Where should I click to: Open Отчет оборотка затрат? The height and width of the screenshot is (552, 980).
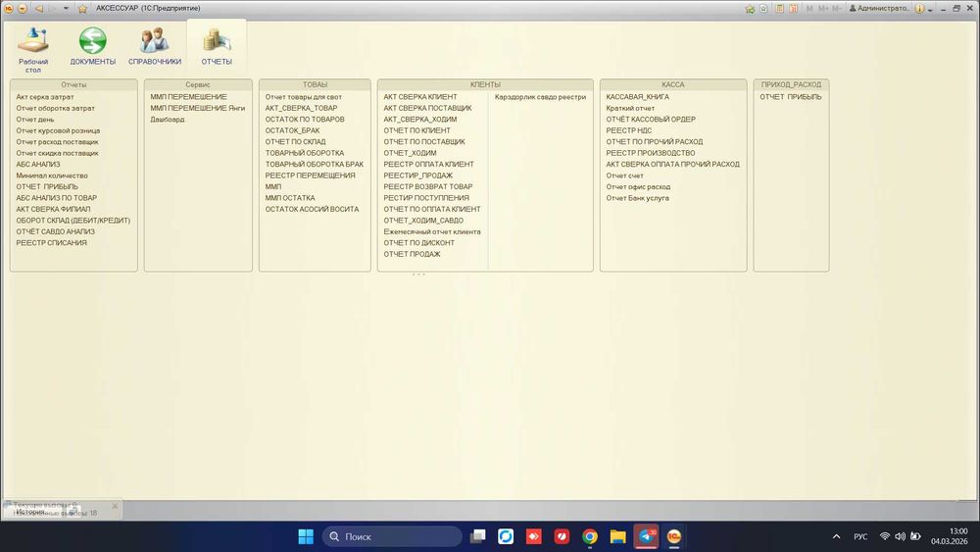coord(55,108)
